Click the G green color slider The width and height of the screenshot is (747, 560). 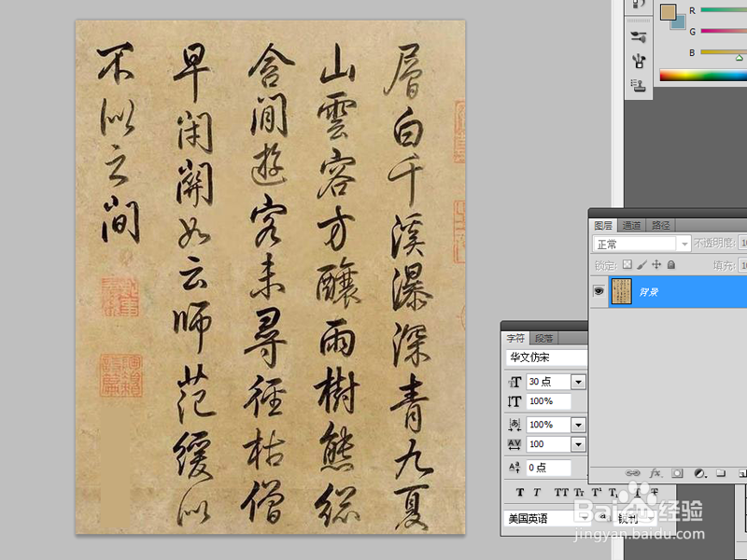(724, 31)
